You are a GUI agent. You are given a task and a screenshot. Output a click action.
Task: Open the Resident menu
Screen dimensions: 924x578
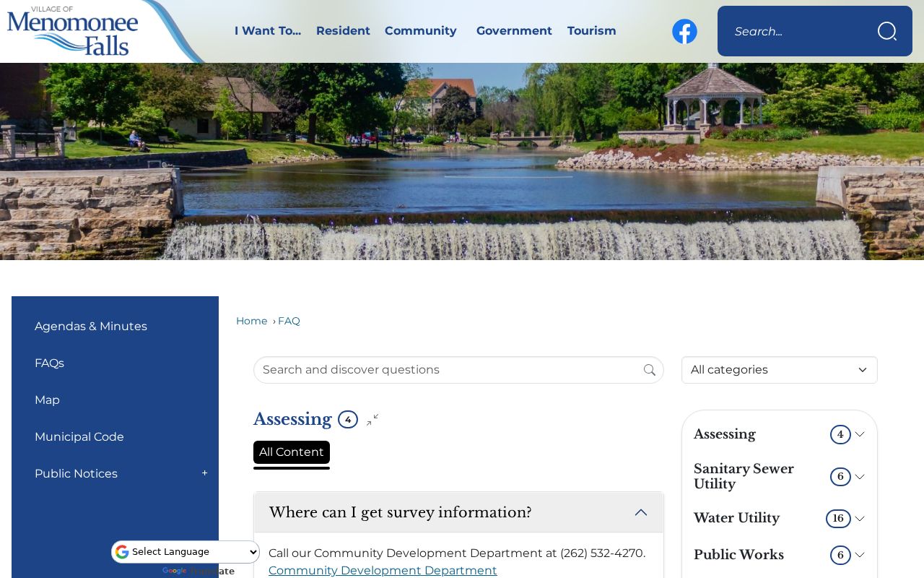point(343,31)
